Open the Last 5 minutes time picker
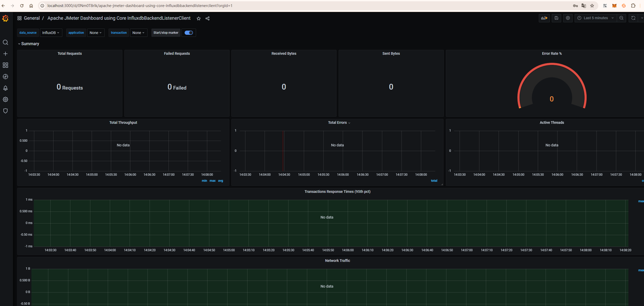This screenshot has width=644, height=306. (x=596, y=18)
